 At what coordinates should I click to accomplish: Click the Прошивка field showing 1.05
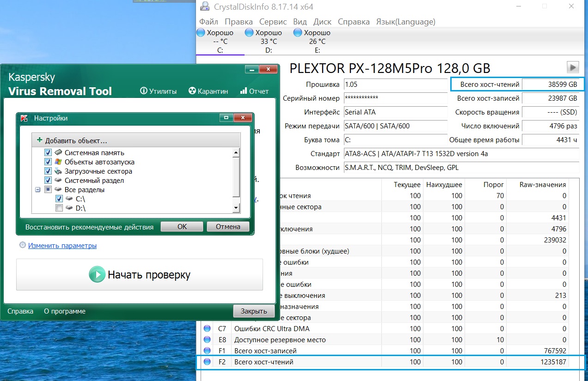pos(395,85)
